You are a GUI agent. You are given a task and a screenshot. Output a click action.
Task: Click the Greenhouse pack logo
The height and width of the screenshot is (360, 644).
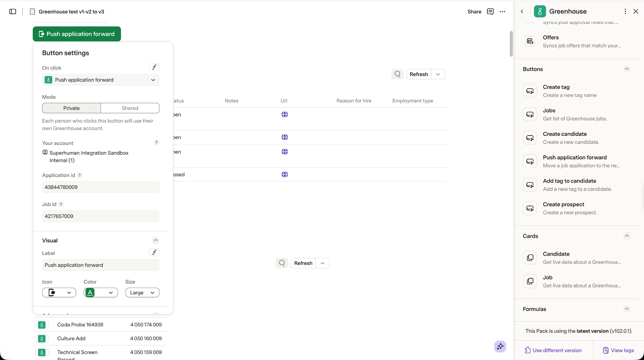(x=540, y=11)
